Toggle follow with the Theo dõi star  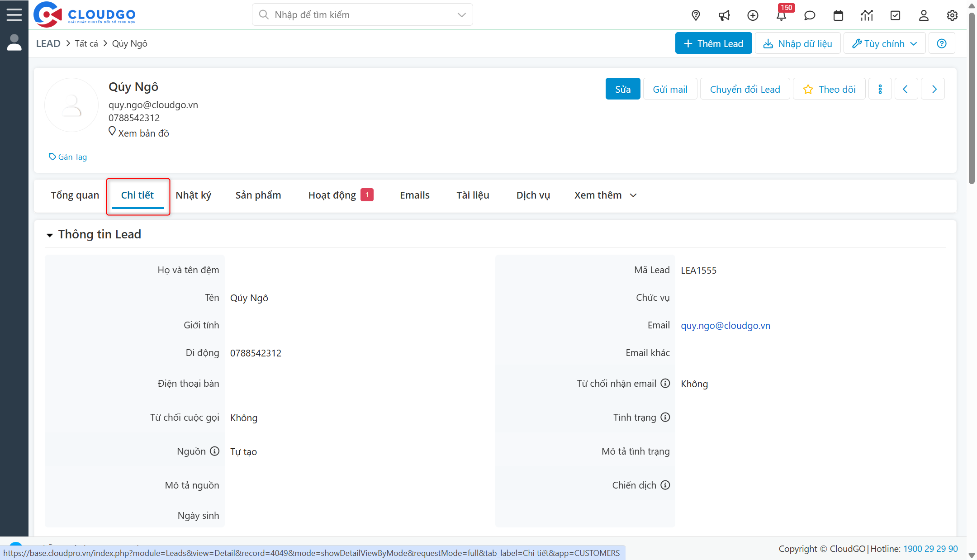coord(829,89)
